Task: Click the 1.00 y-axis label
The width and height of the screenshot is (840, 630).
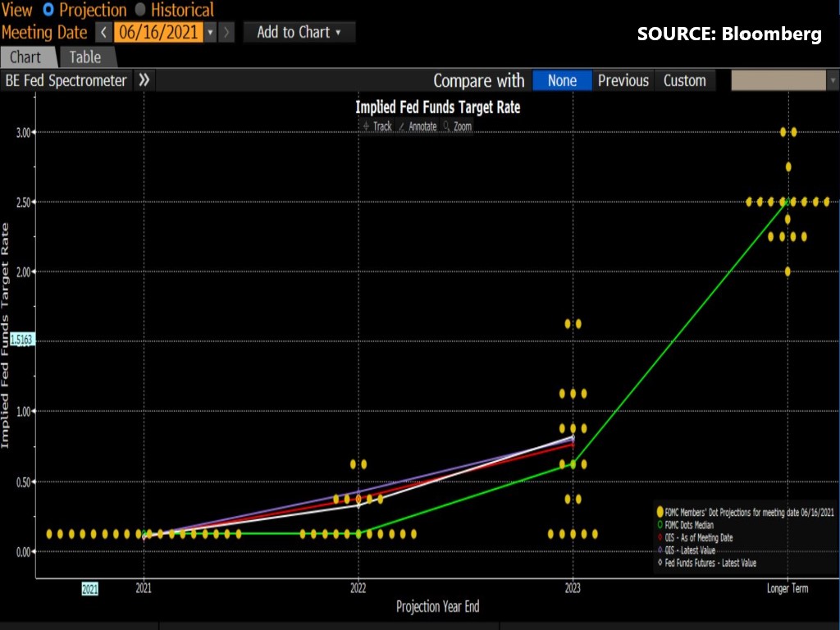Action: click(x=23, y=412)
